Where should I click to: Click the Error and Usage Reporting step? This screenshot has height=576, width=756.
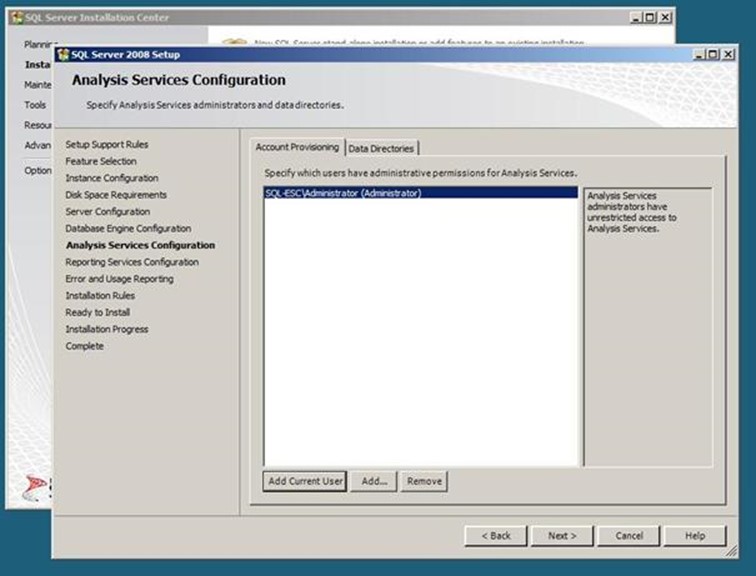click(120, 279)
